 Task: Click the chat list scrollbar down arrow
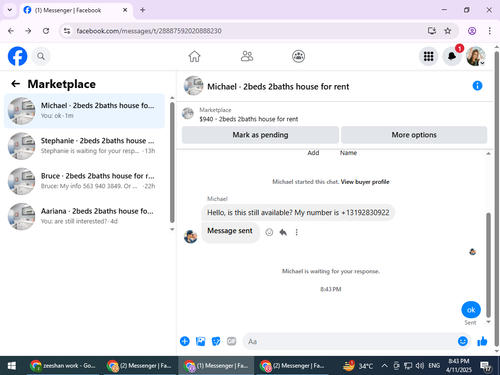pos(172,229)
